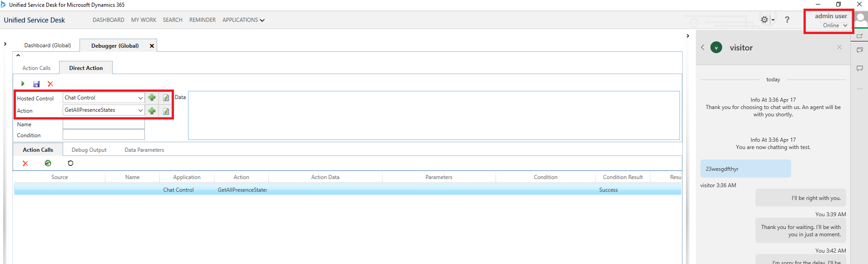
Task: Switch to the Debug Output tab
Action: pos(89,150)
